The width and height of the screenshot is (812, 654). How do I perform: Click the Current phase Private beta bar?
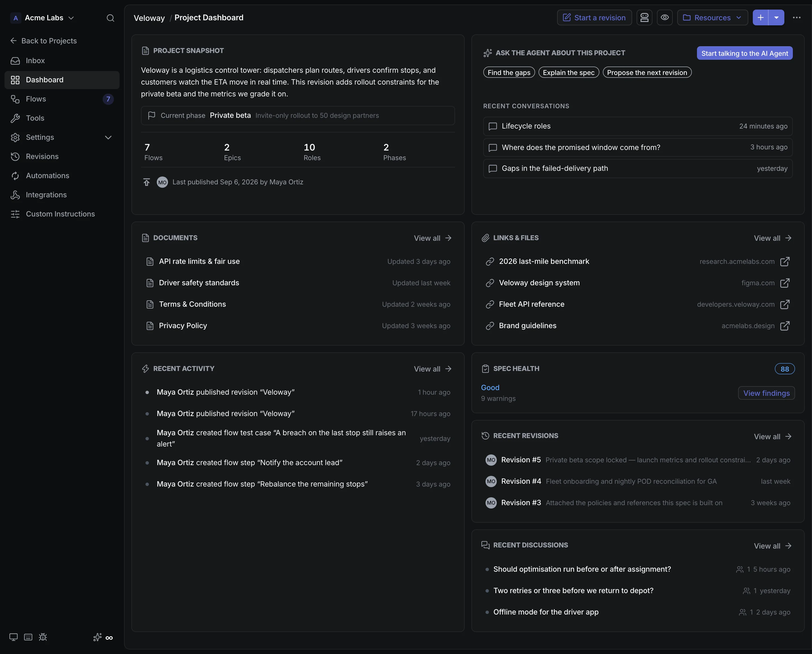(x=298, y=116)
